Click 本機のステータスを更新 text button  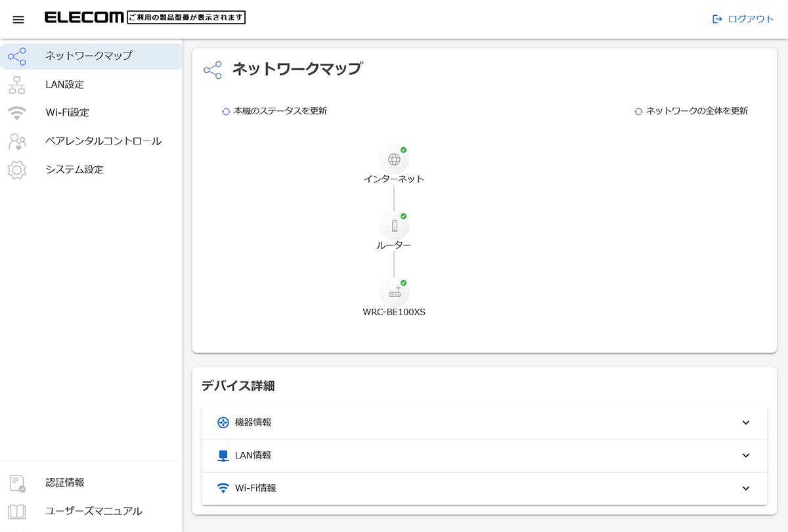tap(280, 111)
